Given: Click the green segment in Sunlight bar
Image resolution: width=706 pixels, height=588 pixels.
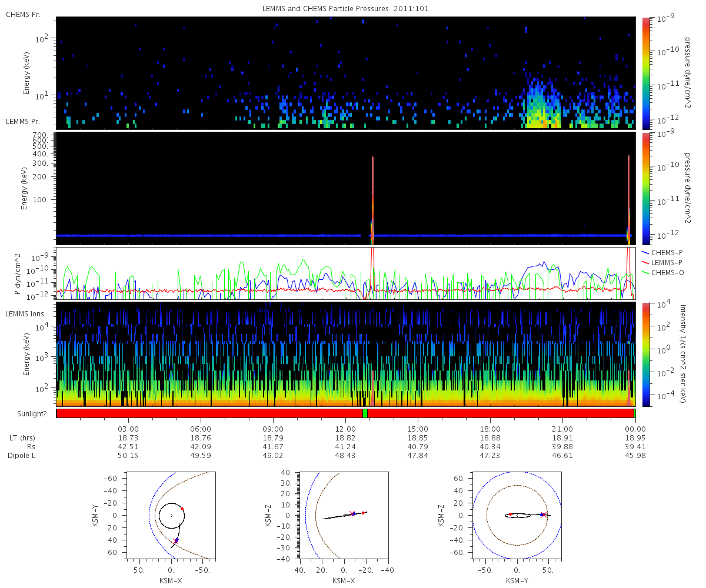Looking at the screenshot, I should click(365, 413).
